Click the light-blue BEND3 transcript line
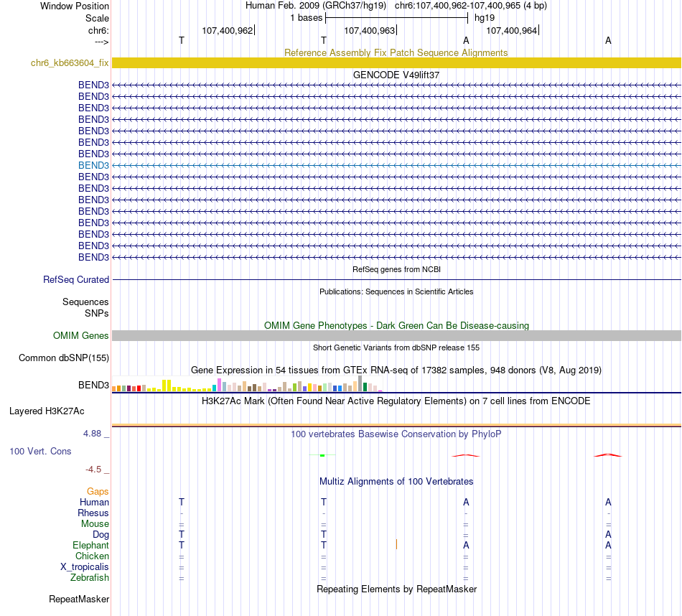 tap(397, 165)
